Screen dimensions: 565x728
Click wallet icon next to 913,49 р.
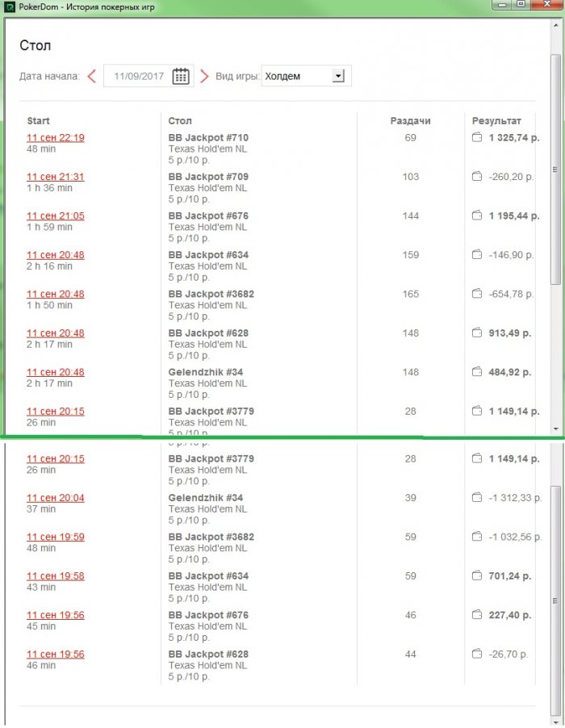tap(477, 333)
